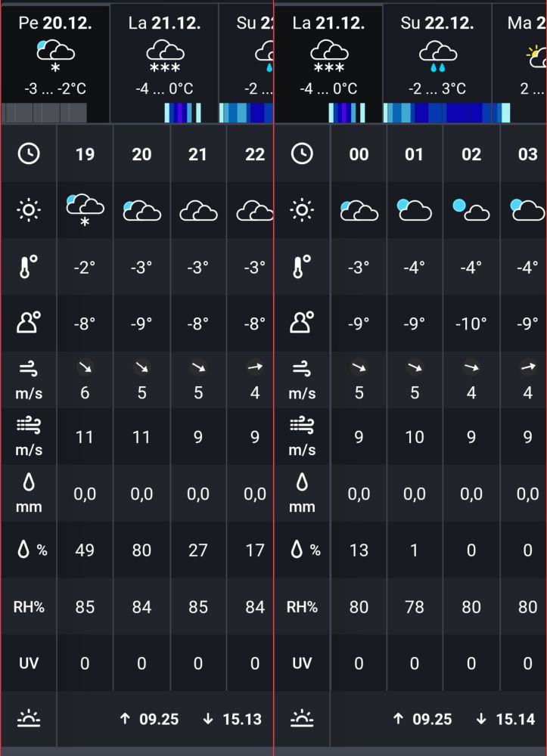
Task: Tap the sunrise-sunset icon in the 15.13 row
Action: coord(29,718)
